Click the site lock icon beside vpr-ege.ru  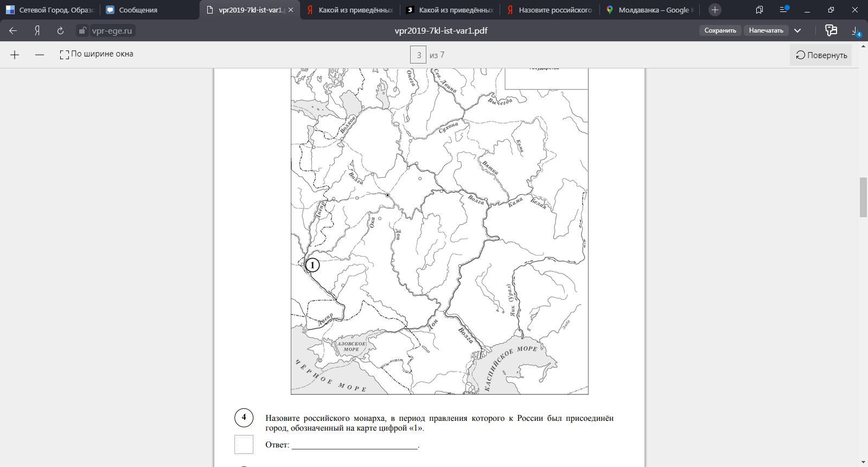point(82,31)
